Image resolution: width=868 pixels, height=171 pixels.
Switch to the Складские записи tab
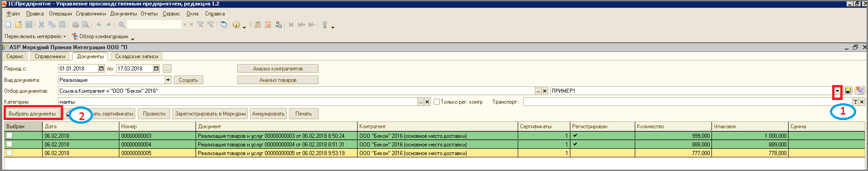tap(137, 56)
